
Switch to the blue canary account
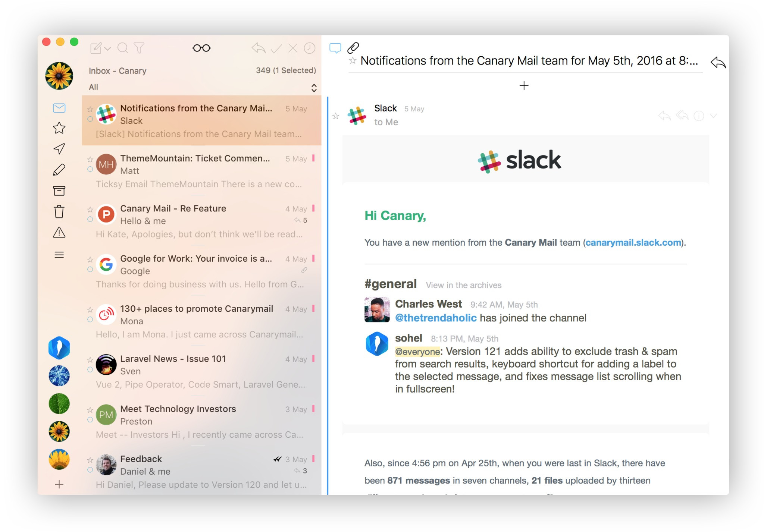(59, 348)
